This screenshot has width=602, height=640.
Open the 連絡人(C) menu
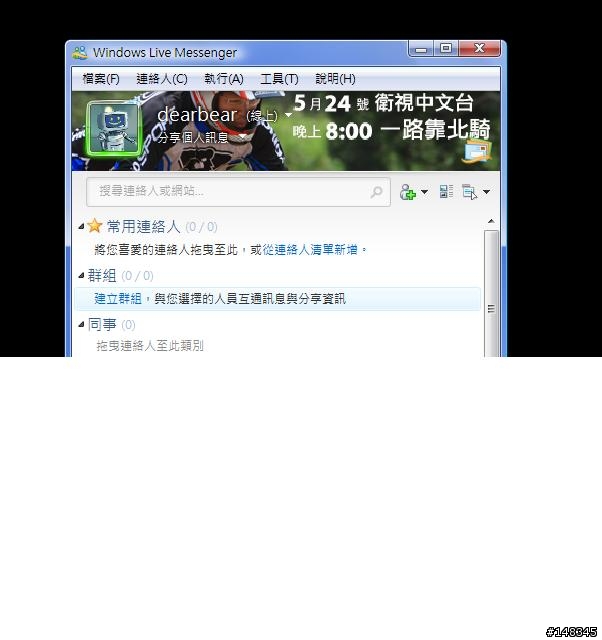[x=162, y=79]
